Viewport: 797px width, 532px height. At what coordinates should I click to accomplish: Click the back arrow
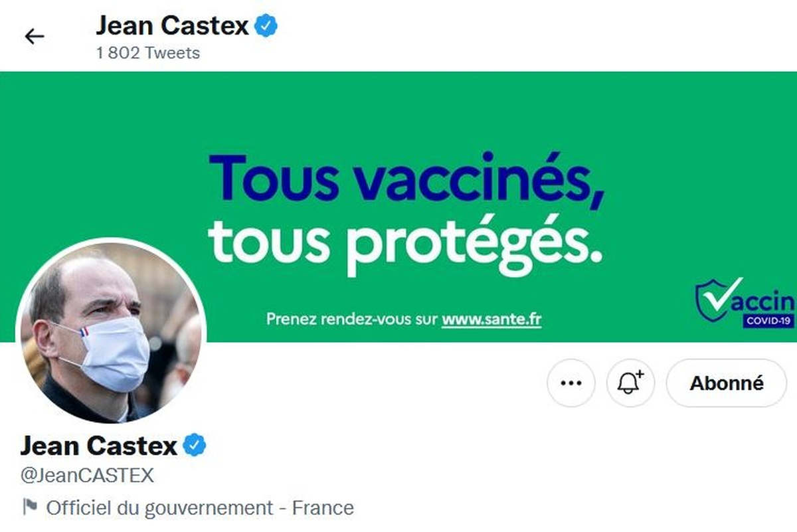35,36
